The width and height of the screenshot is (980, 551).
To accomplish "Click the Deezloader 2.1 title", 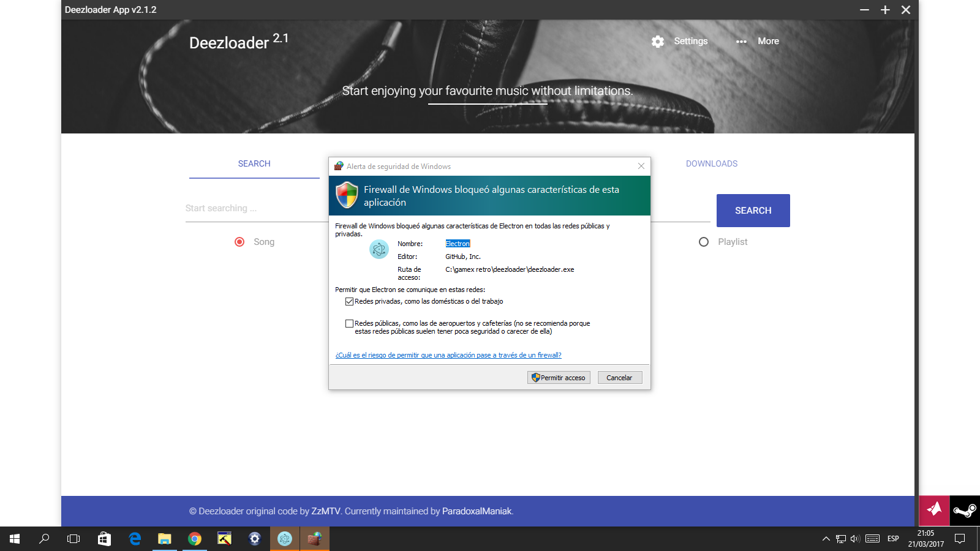I will (238, 42).
